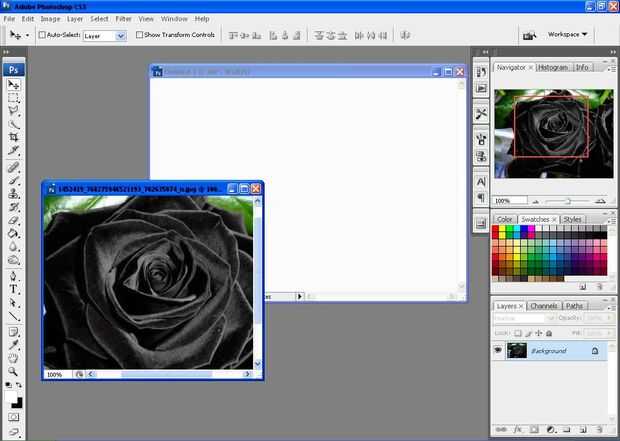Select the Move tool in the toolbox
620x441 pixels.
pos(13,84)
